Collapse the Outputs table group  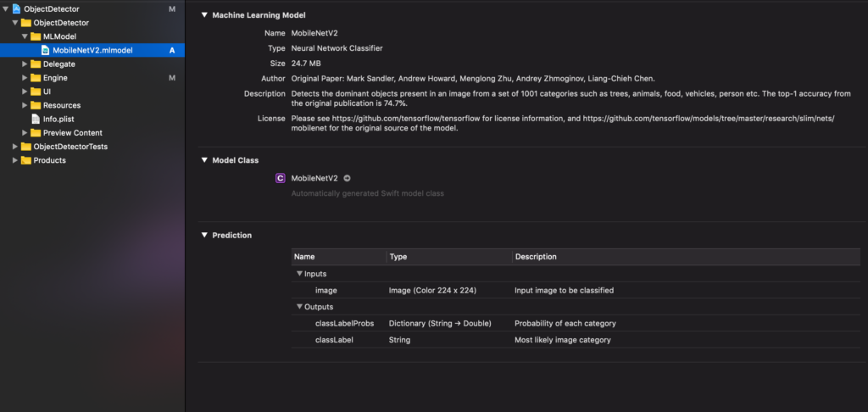[299, 307]
